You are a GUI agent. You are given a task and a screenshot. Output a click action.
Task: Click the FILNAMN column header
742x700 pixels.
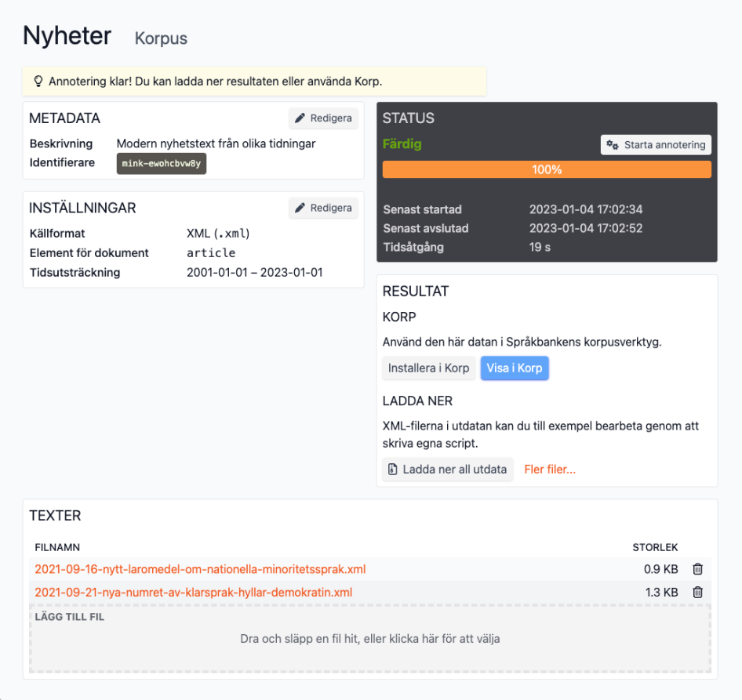(57, 547)
